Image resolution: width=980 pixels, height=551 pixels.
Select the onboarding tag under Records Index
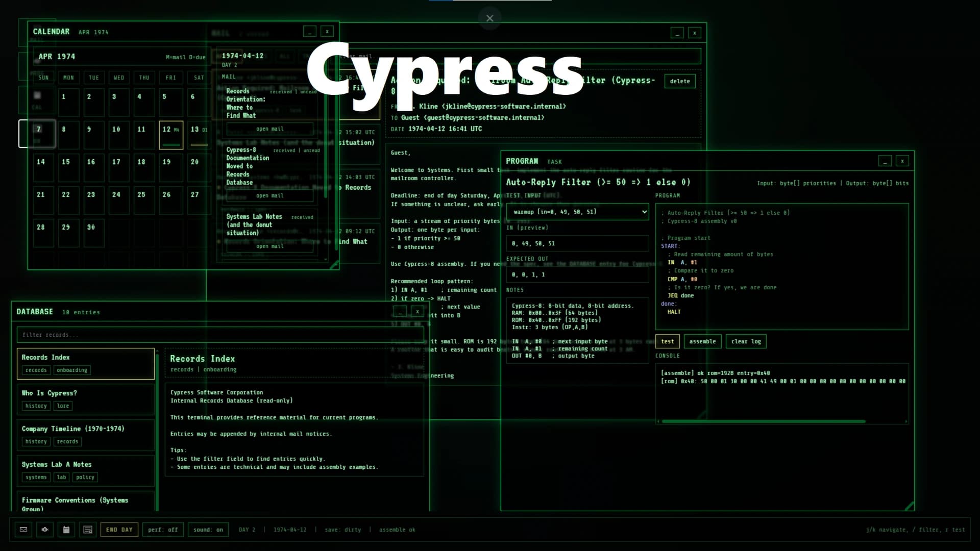coord(71,370)
